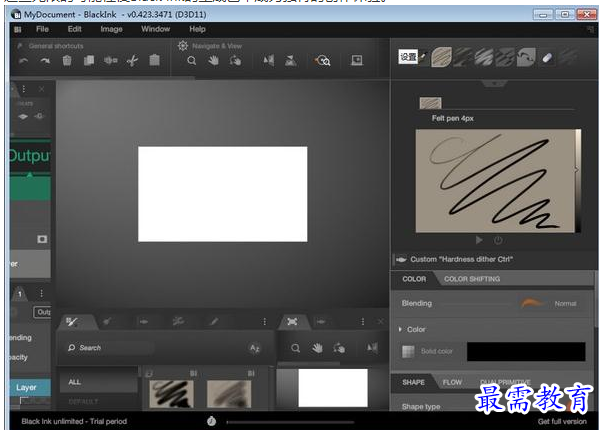Open the Window menu
This screenshot has width=599, height=430.
point(155,29)
